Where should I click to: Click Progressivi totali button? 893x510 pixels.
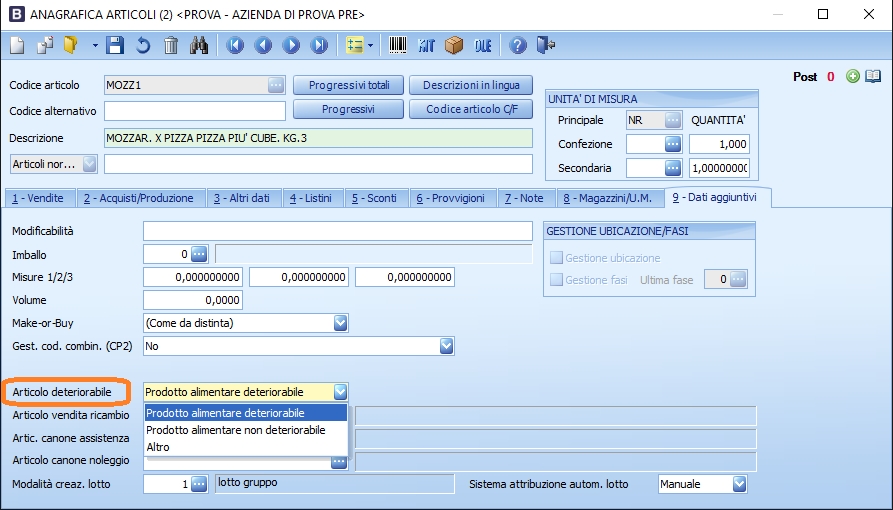[x=349, y=85]
